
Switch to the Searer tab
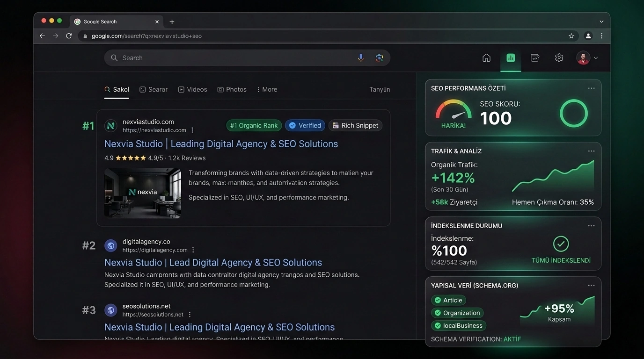pyautogui.click(x=154, y=89)
